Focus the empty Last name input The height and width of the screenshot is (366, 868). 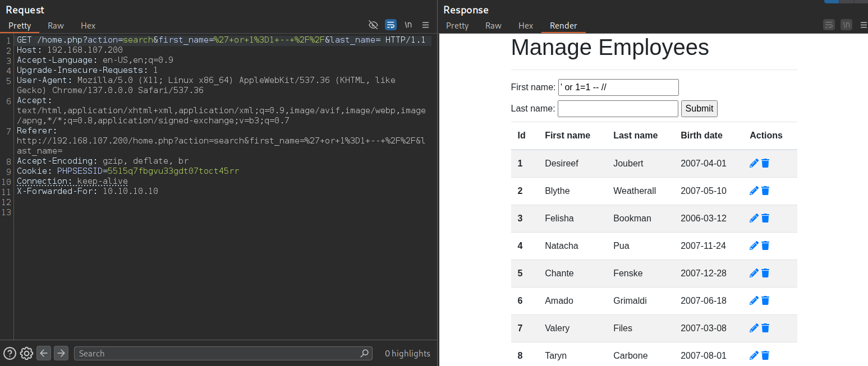618,108
